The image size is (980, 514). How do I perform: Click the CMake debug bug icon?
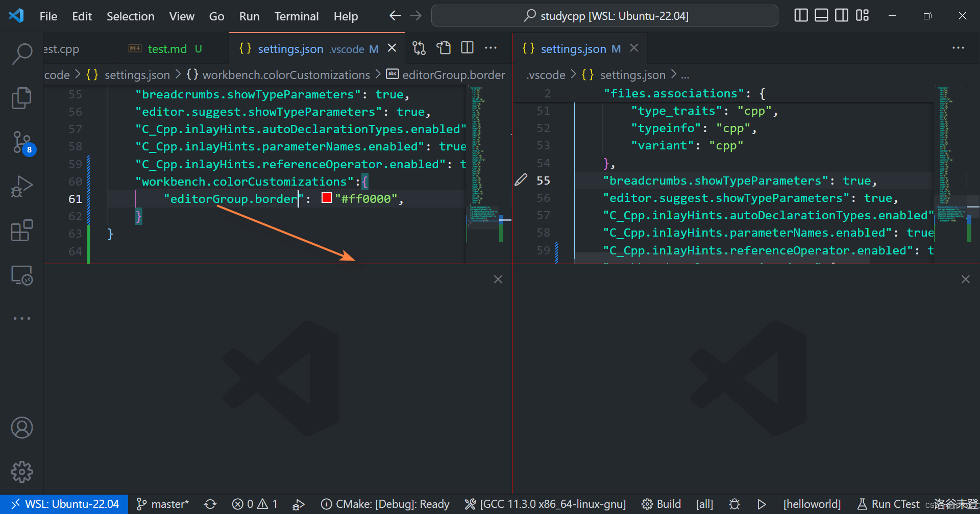pos(734,504)
